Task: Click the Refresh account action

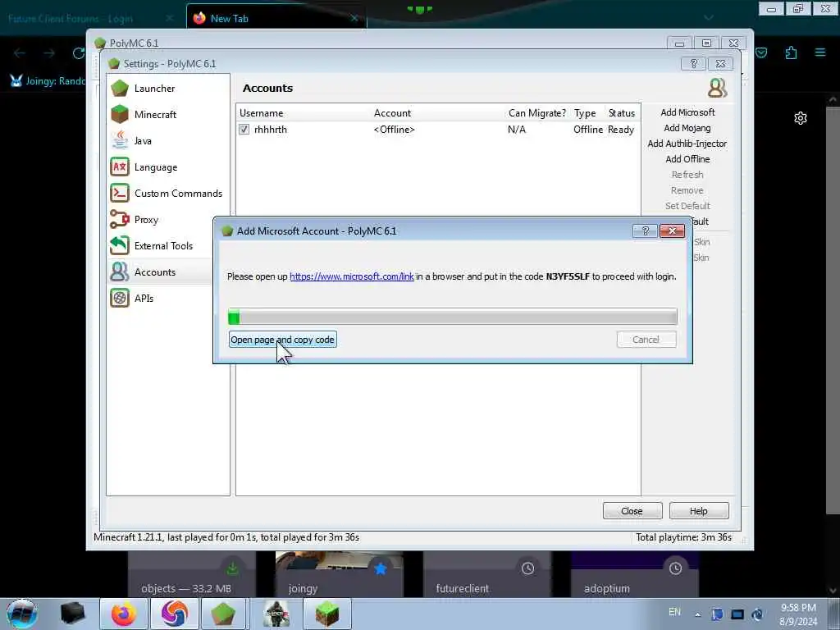Action: tap(687, 175)
